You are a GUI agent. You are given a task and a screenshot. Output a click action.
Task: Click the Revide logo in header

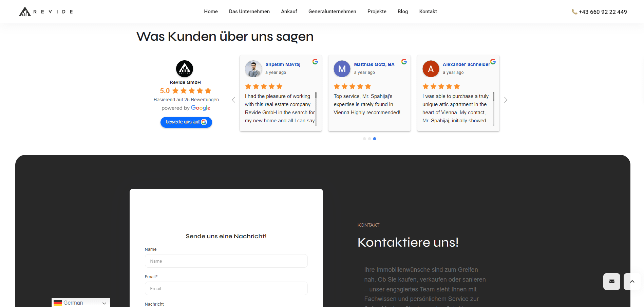pos(46,12)
